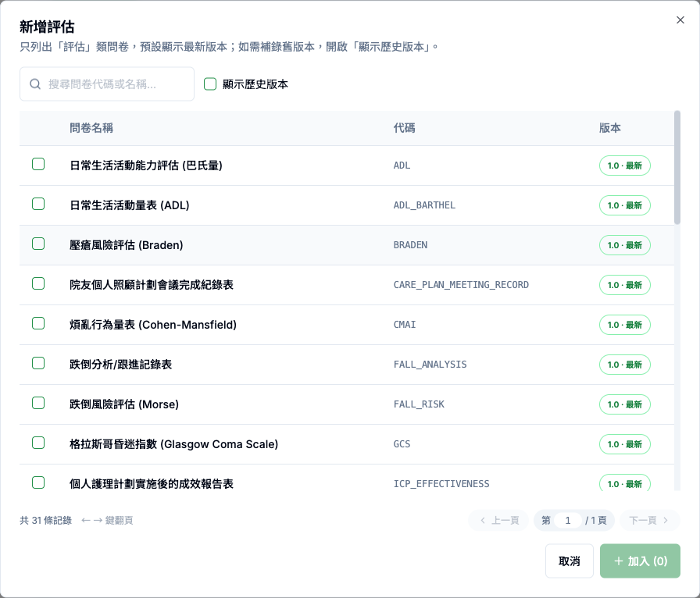Click the 1.0 · 最新 badge in ADL row

[x=624, y=166]
